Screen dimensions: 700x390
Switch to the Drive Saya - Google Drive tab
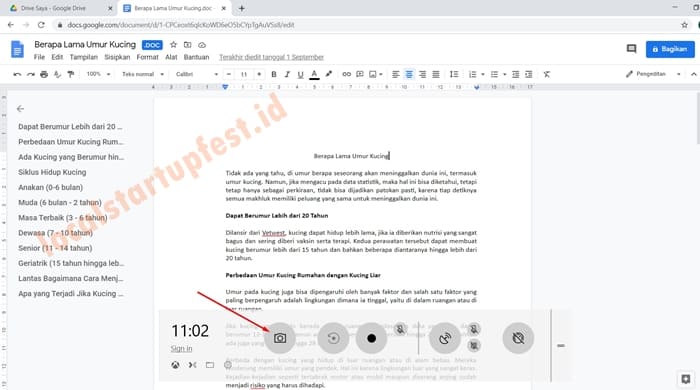62,8
